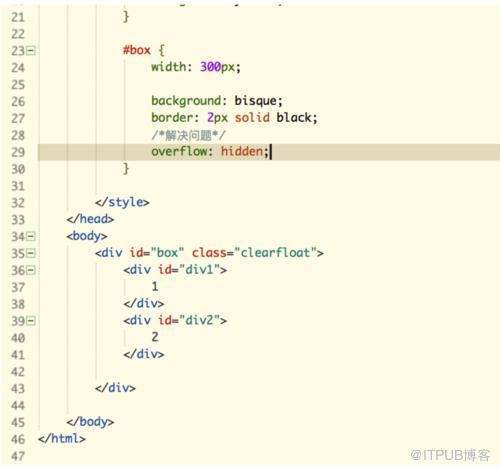Viewport: 500px width, 470px height.
Task: Click the closing brace on line 30
Action: [x=126, y=169]
